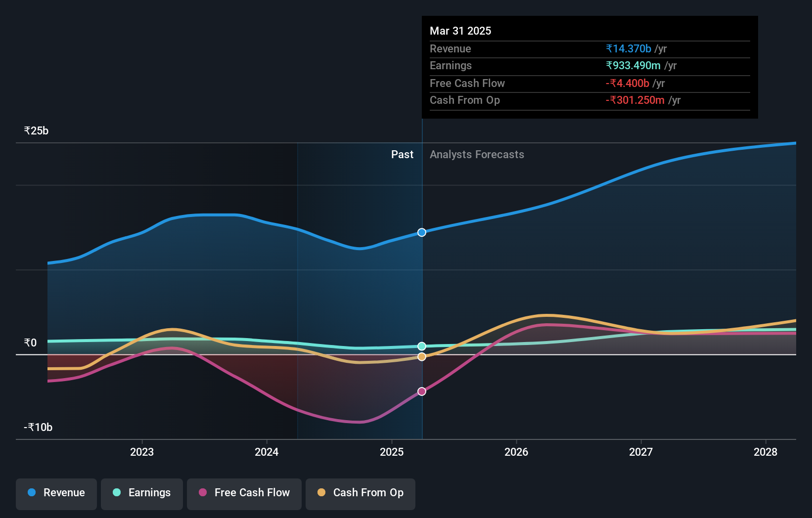Screen dimensions: 812x518
Task: Toggle the Cash From Op legend button
Action: 361,494
